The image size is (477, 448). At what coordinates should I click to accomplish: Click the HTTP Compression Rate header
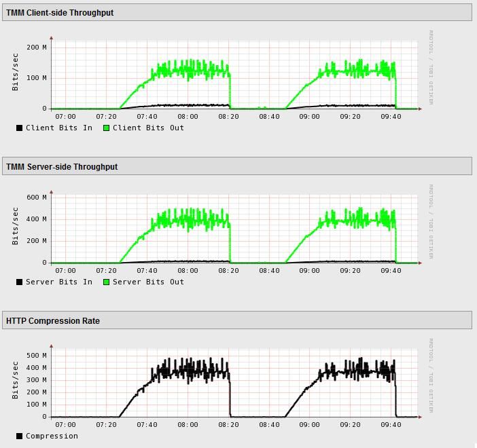[x=237, y=320]
